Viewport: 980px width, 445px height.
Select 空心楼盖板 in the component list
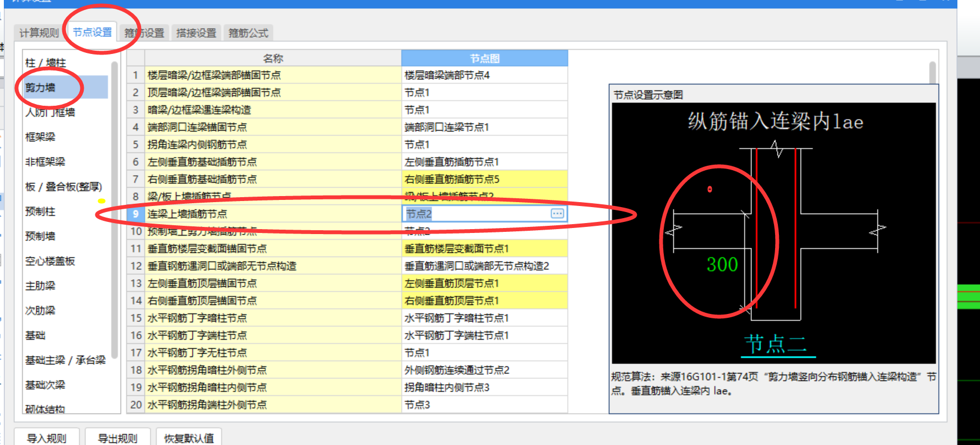(x=50, y=261)
